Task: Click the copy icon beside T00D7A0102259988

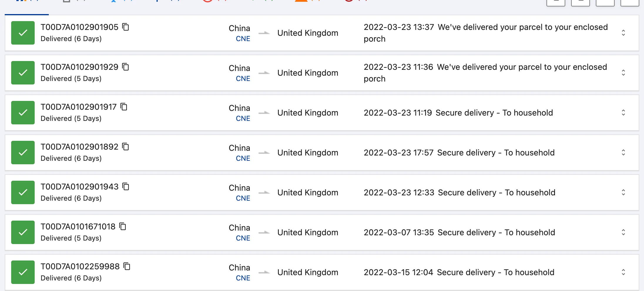Action: 127,266
